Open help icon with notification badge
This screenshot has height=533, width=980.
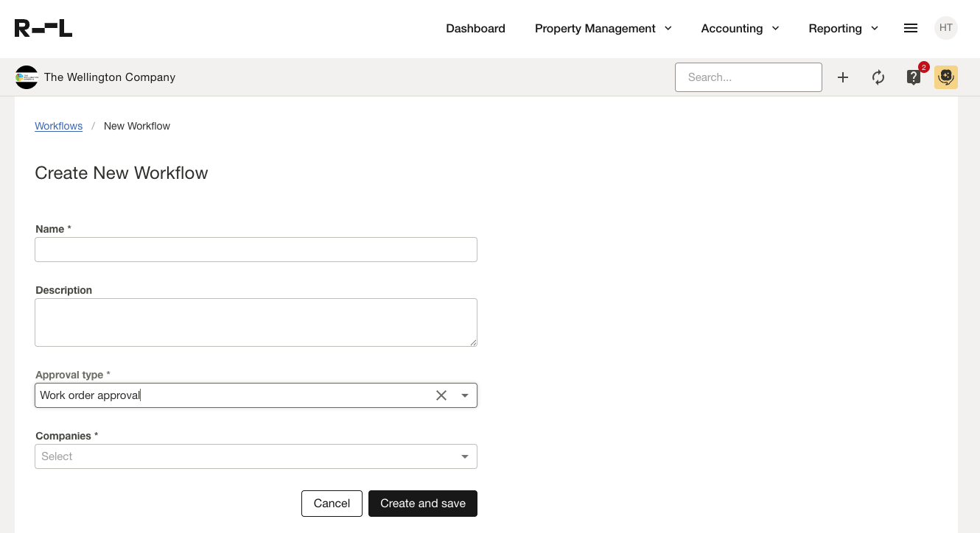coord(914,77)
